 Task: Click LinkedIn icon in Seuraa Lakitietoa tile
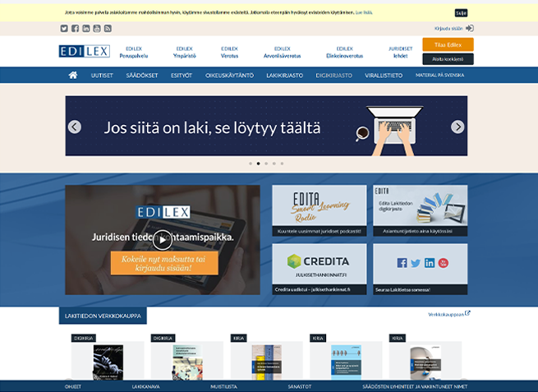tap(430, 263)
